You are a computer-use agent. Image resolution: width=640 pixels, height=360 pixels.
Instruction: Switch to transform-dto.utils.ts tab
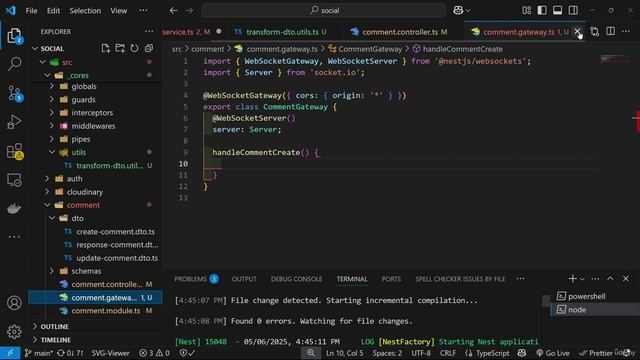click(282, 32)
